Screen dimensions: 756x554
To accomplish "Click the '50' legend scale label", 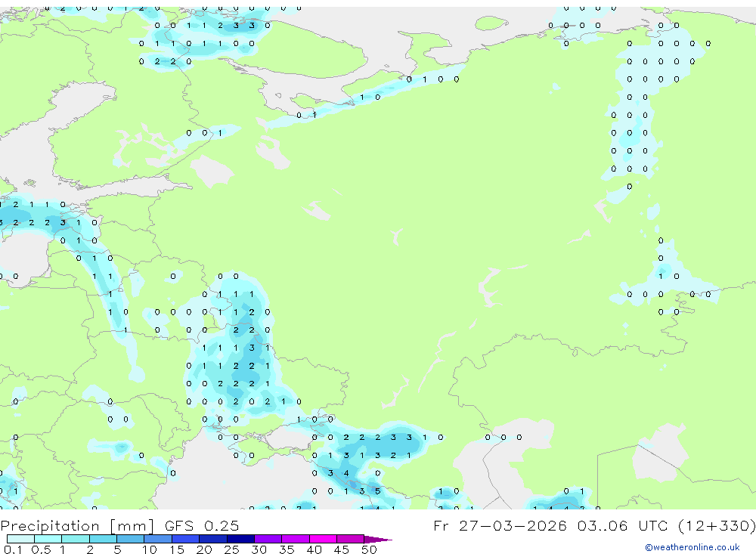I will pyautogui.click(x=369, y=549).
